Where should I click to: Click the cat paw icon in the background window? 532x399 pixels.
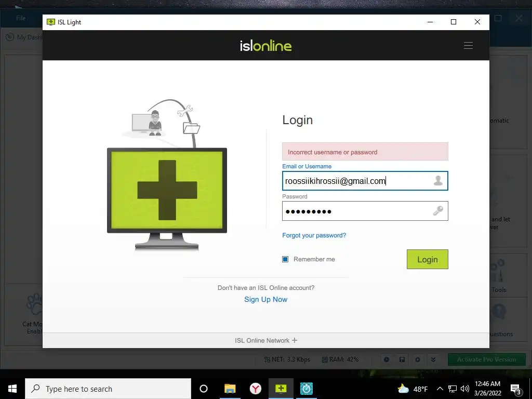pos(34,303)
